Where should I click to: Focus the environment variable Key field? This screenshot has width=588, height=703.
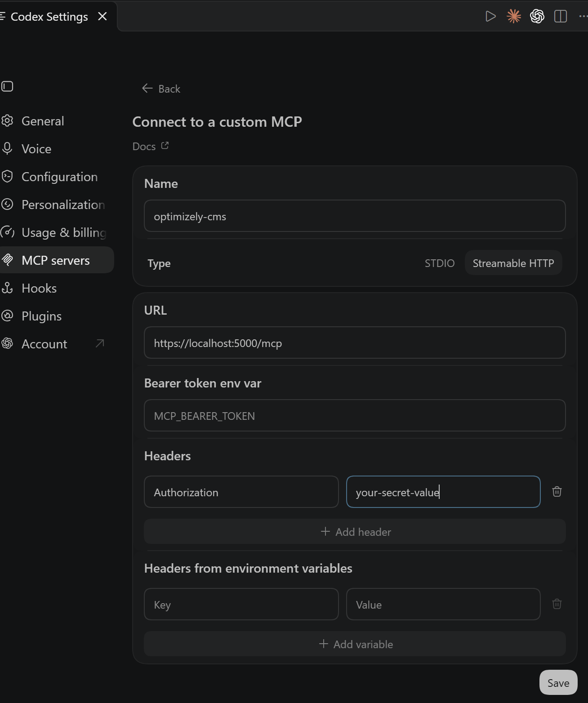(241, 604)
